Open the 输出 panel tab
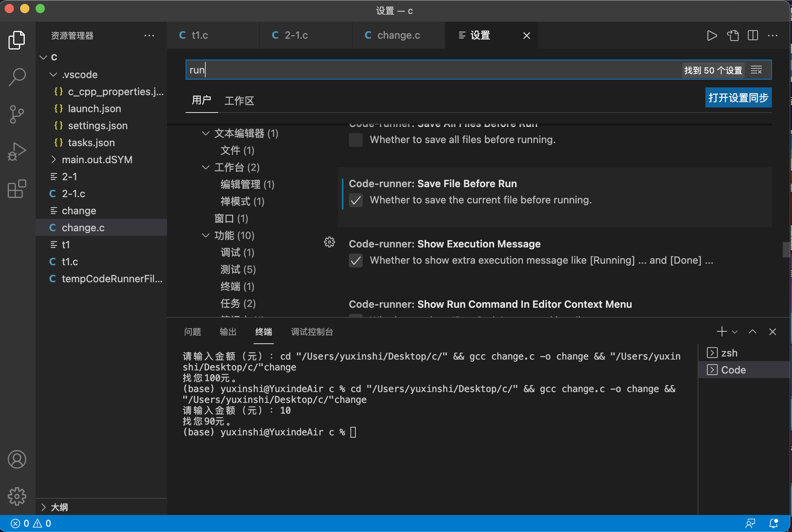Image resolution: width=792 pixels, height=532 pixels. pyautogui.click(x=228, y=332)
